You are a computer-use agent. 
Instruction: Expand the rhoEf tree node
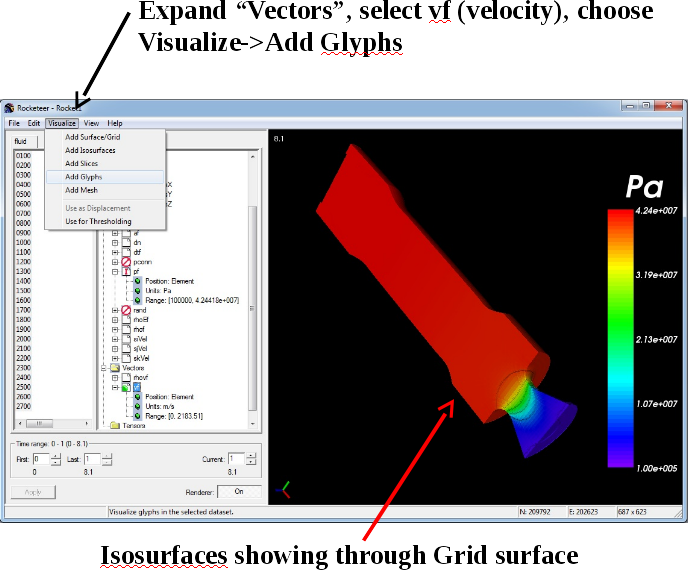coord(115,320)
